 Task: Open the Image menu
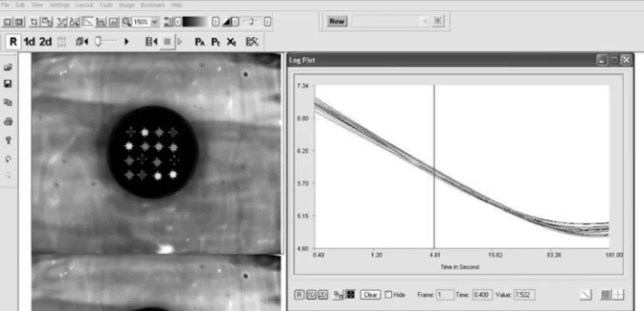(x=126, y=5)
